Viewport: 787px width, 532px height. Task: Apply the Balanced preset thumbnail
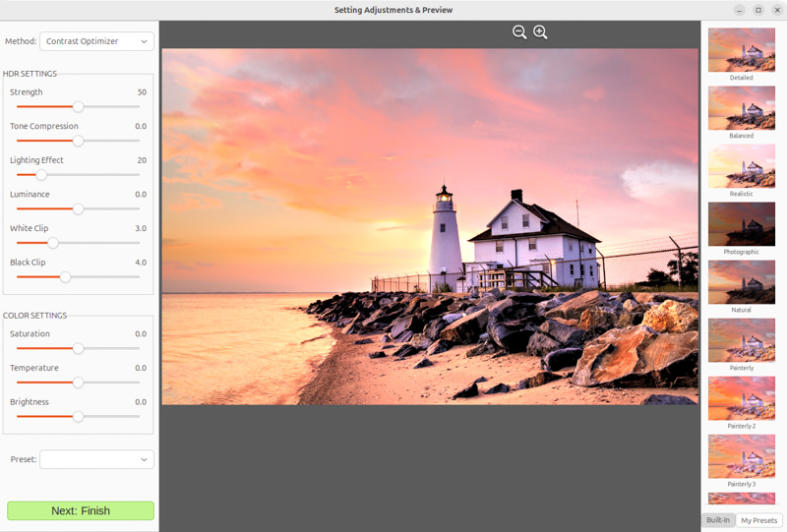point(741,107)
